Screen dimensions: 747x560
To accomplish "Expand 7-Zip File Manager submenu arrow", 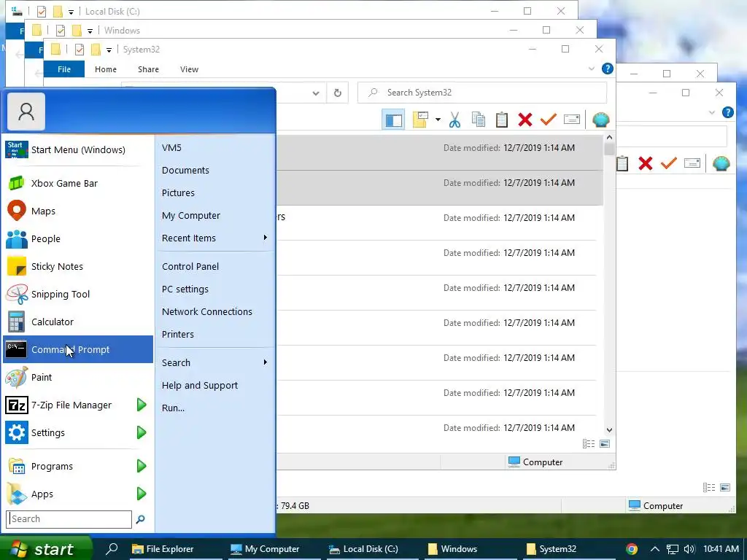I will pyautogui.click(x=142, y=405).
